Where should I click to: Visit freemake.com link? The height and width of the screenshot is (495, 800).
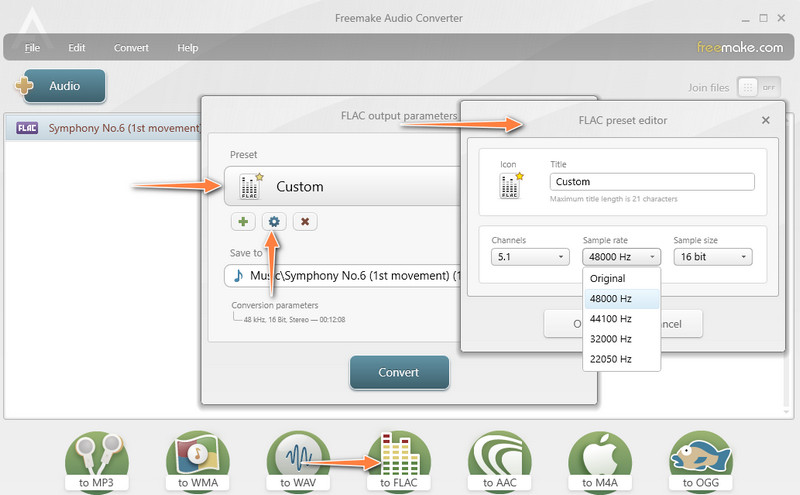coord(740,47)
